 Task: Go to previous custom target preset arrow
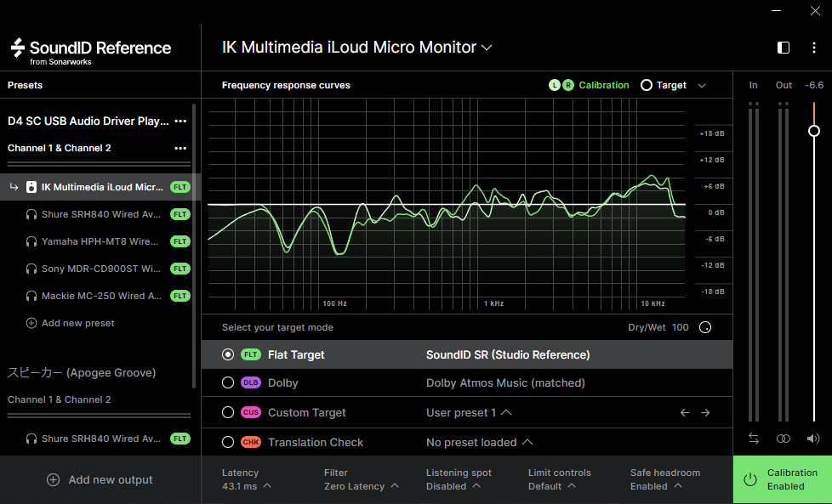tap(685, 412)
